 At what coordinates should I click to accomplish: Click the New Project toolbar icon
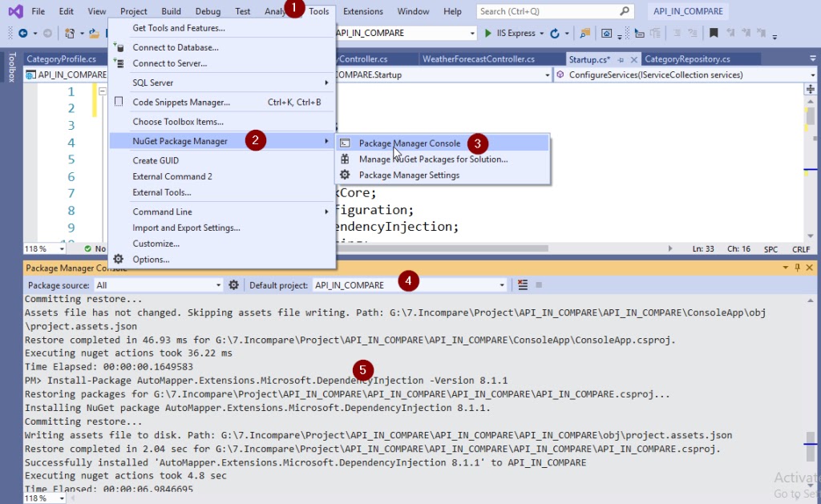coord(69,33)
